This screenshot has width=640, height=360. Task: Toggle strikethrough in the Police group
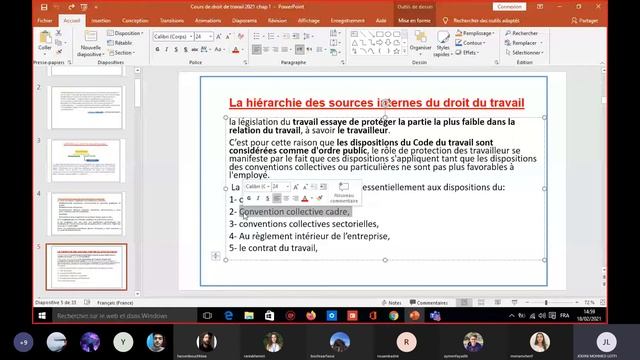tap(195, 50)
